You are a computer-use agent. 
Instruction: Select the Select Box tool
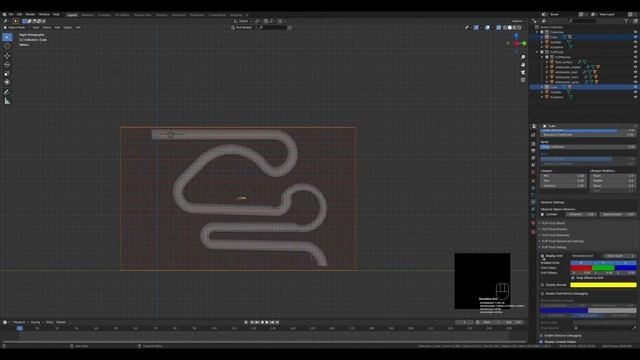pos(7,37)
